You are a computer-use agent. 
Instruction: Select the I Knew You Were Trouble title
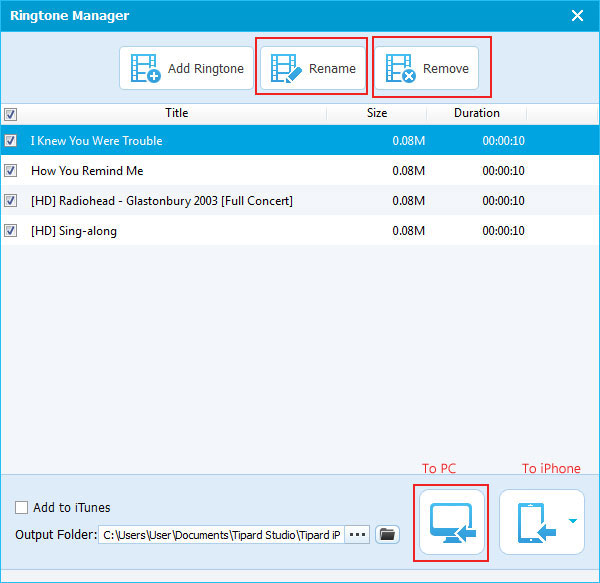(x=96, y=141)
